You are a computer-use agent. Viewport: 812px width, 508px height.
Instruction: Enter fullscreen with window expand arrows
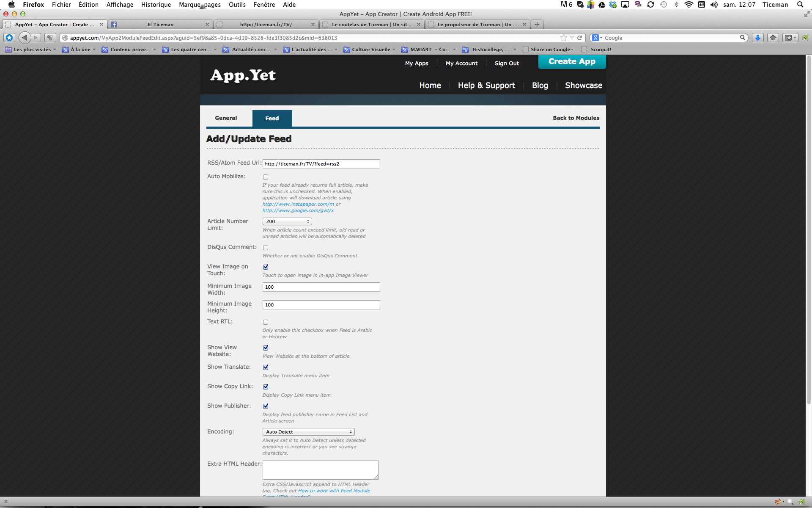[x=807, y=14]
